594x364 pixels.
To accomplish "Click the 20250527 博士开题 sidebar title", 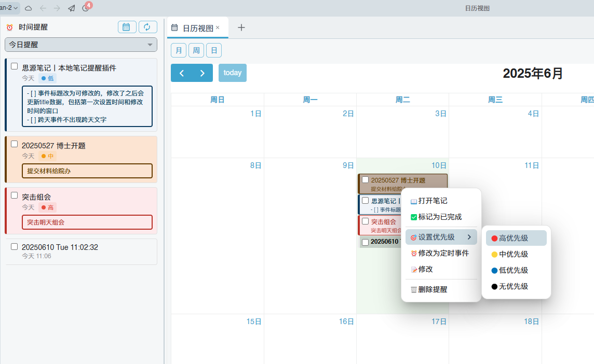I will tap(53, 146).
